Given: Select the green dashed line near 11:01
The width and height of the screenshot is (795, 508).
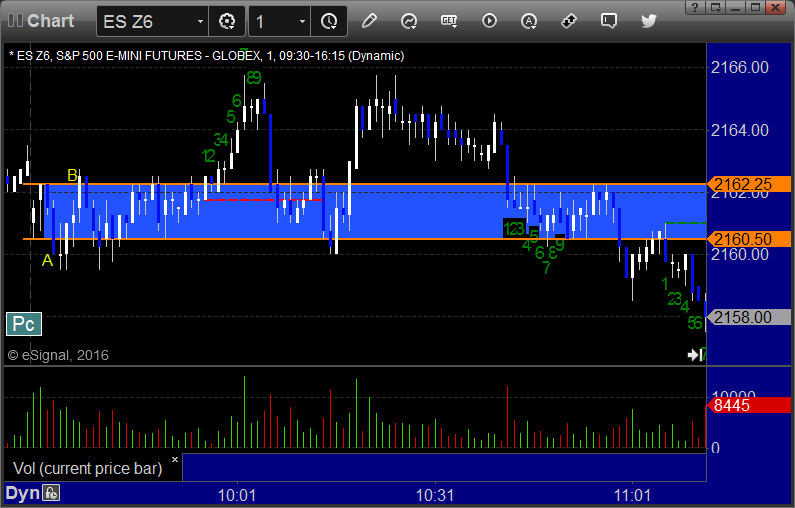Looking at the screenshot, I should 685,223.
